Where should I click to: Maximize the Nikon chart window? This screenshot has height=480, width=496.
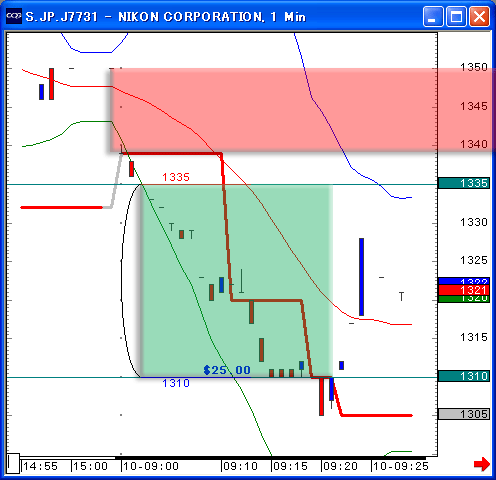point(456,16)
